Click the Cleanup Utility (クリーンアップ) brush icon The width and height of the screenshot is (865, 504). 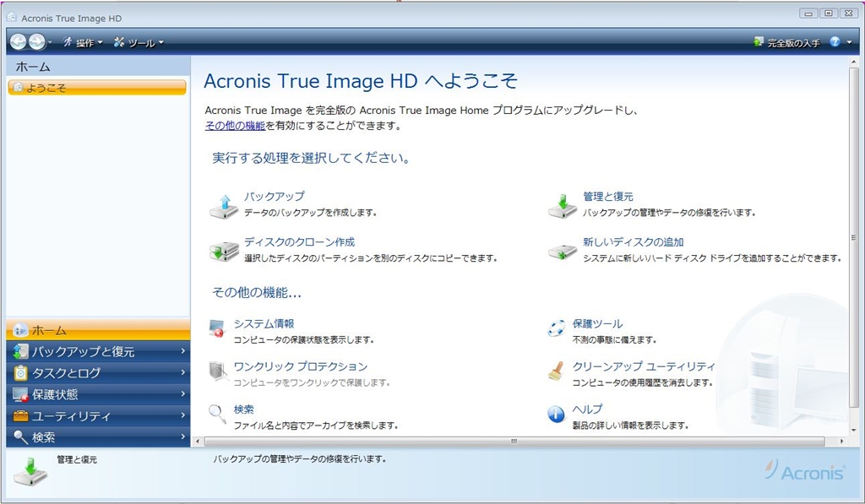coord(556,371)
